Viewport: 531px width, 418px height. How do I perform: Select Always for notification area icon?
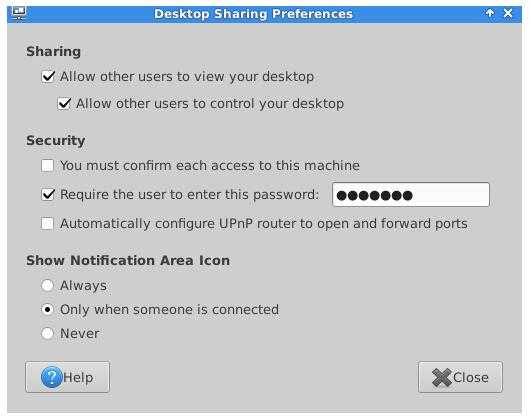47,285
